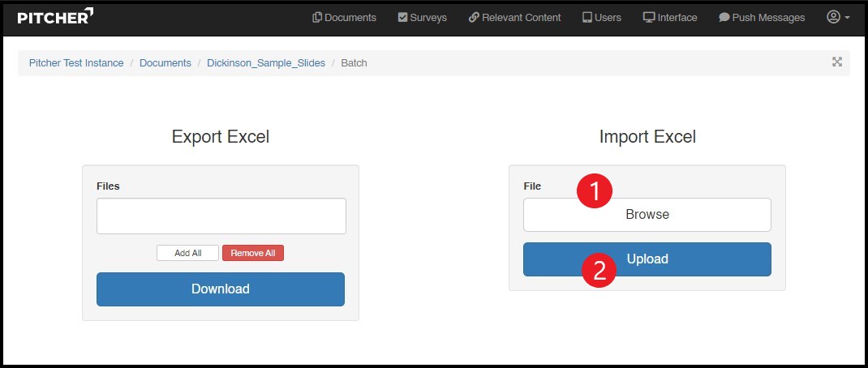Click the blue Upload button
Image resolution: width=868 pixels, height=368 pixels.
(647, 259)
